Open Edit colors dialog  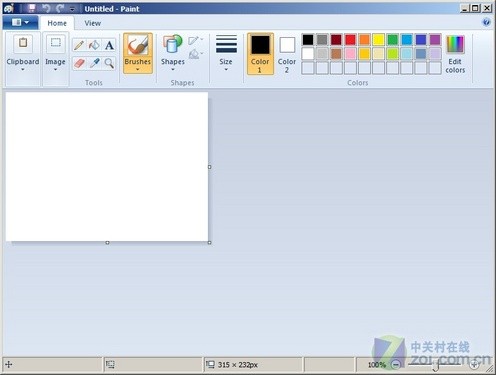click(x=455, y=54)
